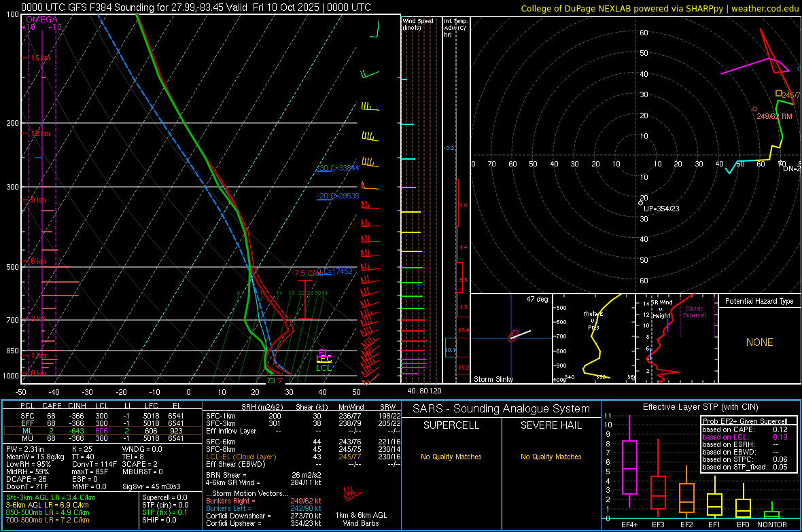Click the ML parcel row in the table
Image resolution: width=802 pixels, height=532 pixels.
pos(103,431)
